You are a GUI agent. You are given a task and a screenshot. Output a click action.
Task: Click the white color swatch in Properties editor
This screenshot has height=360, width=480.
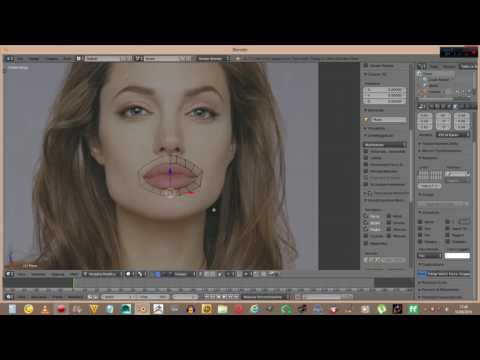457,256
